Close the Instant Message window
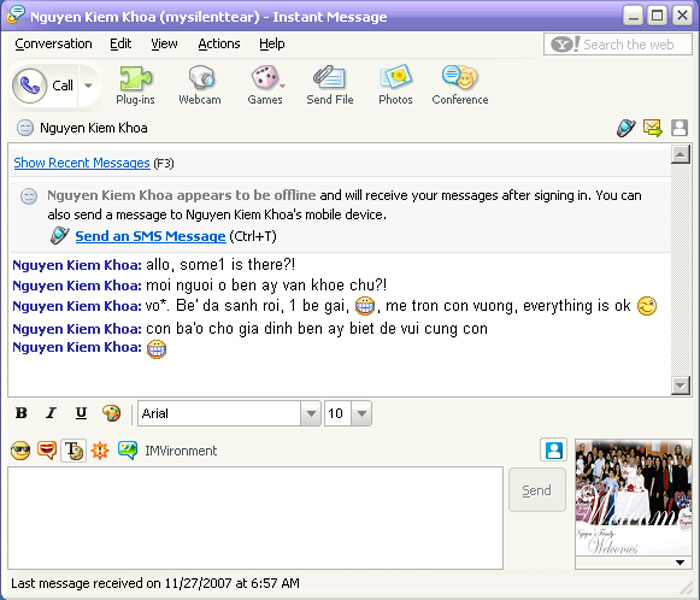700x600 pixels. pyautogui.click(x=682, y=16)
